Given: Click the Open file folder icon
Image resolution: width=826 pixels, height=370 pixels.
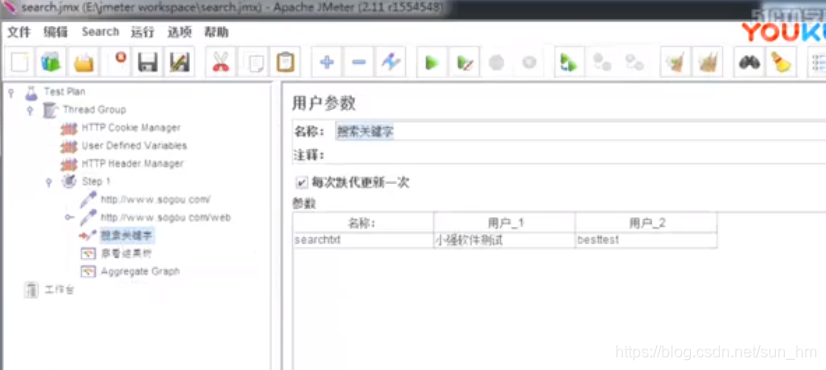Looking at the screenshot, I should 84,63.
